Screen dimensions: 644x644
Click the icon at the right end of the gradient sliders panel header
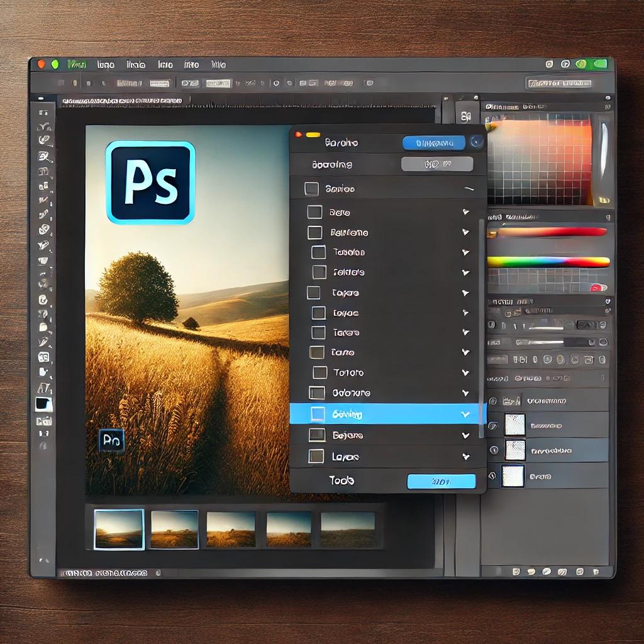[608, 217]
